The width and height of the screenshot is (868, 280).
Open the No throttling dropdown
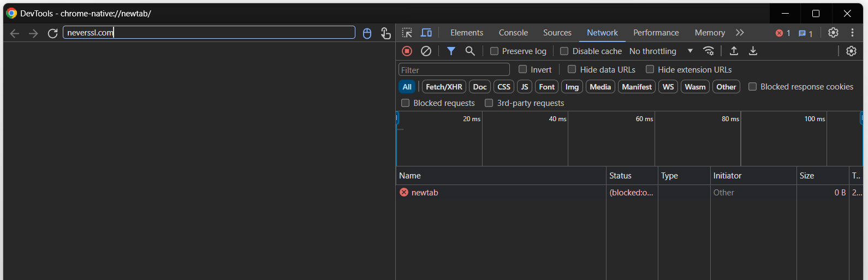tap(661, 51)
